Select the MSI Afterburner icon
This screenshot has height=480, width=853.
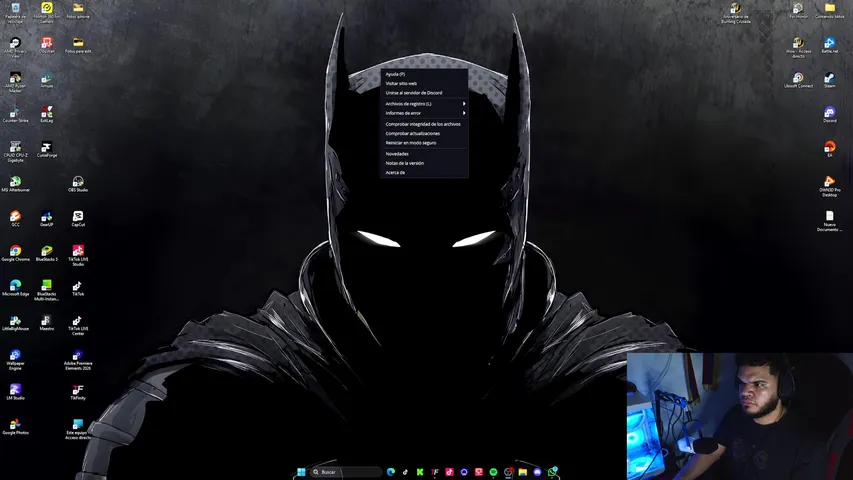click(x=15, y=184)
